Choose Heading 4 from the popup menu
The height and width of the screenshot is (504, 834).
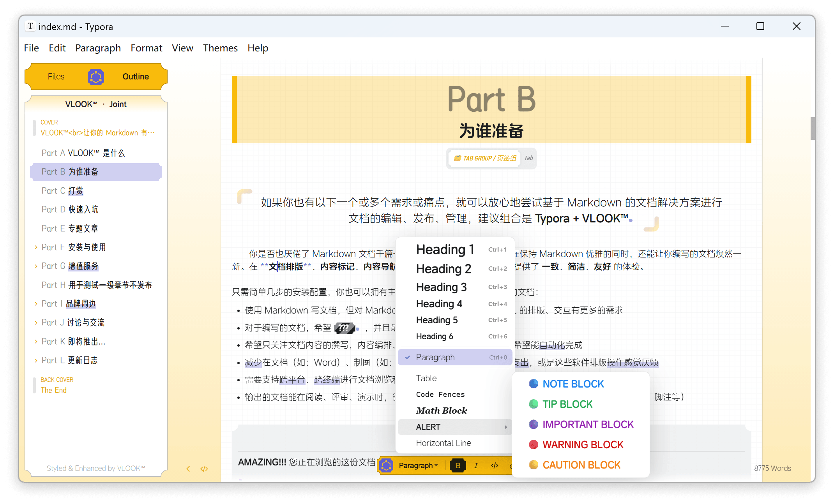click(455, 304)
